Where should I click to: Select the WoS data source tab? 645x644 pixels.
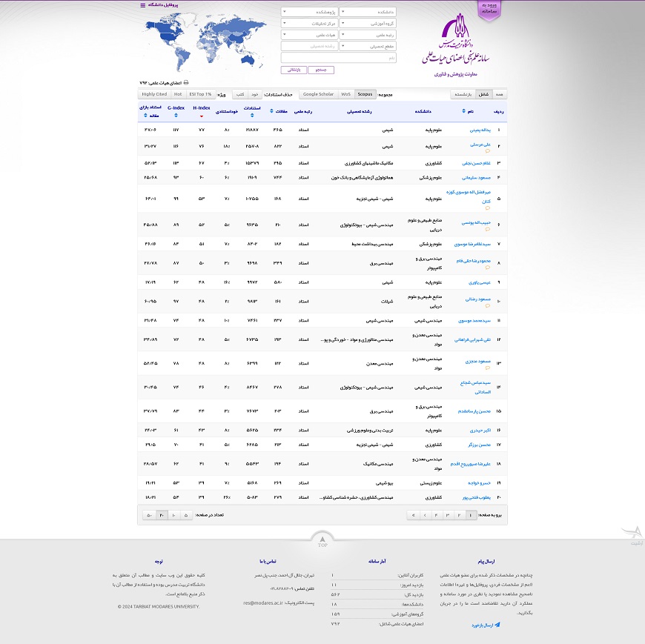[x=345, y=95]
